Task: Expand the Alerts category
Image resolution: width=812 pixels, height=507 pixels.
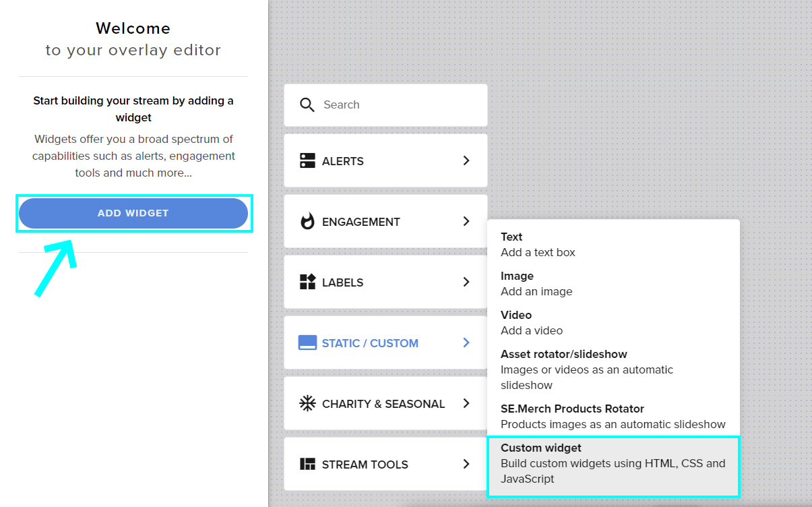Action: 466,160
